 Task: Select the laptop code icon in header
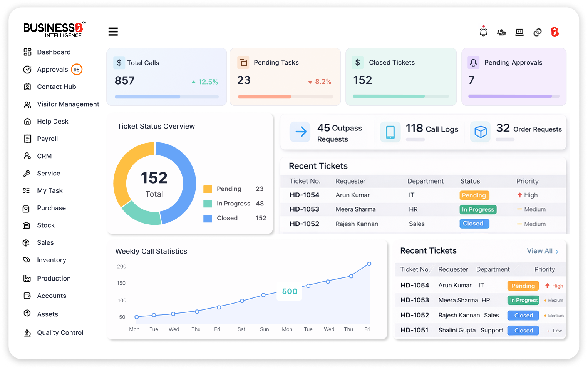tap(519, 32)
